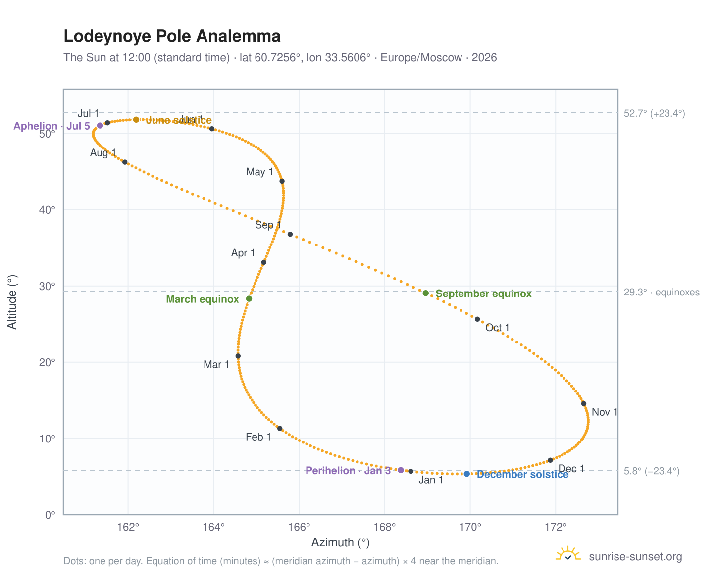The height and width of the screenshot is (588, 717).
Task: Click the '52.7° (+23.4°)' reference label
Action: point(654,113)
